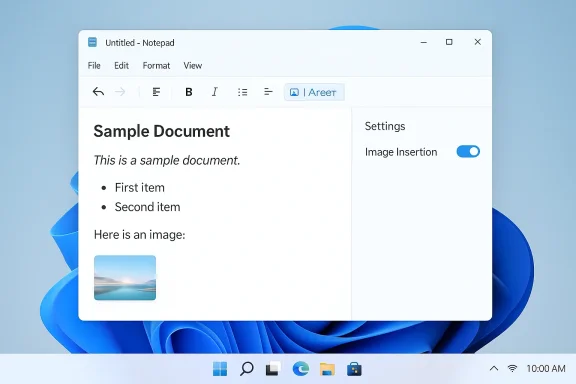Open Task View on the taskbar

pyautogui.click(x=273, y=369)
